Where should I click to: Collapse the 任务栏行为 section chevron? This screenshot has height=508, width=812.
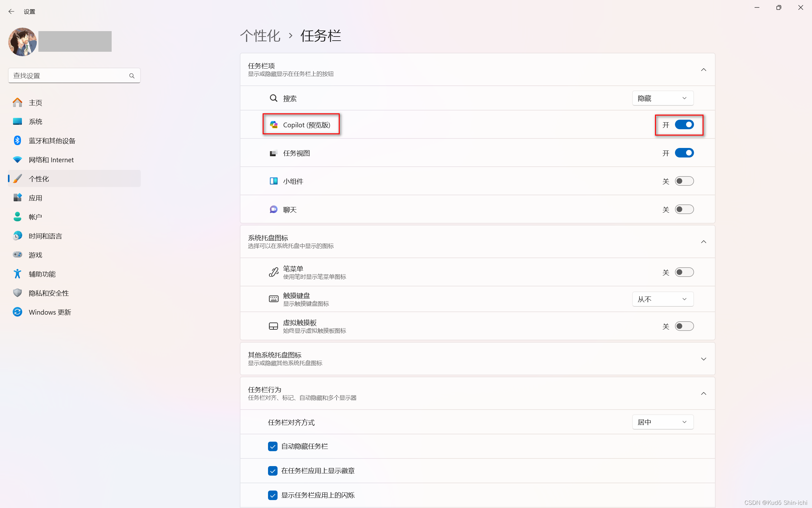pos(704,393)
